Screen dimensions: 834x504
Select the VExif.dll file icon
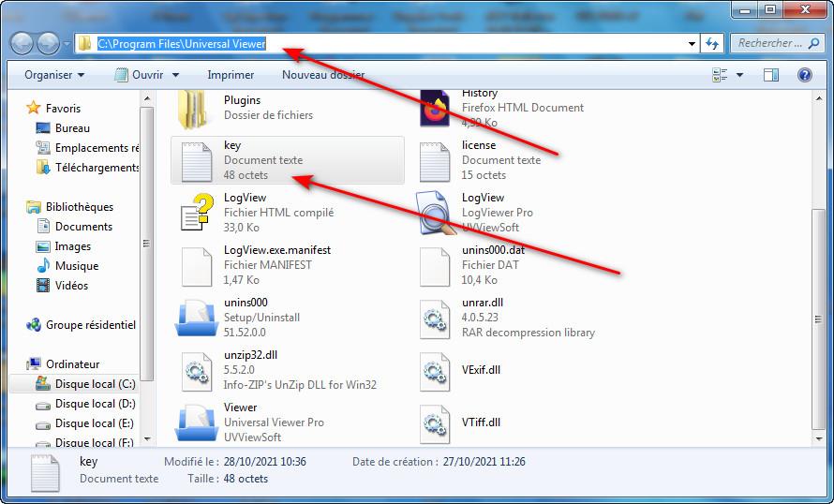click(x=435, y=372)
